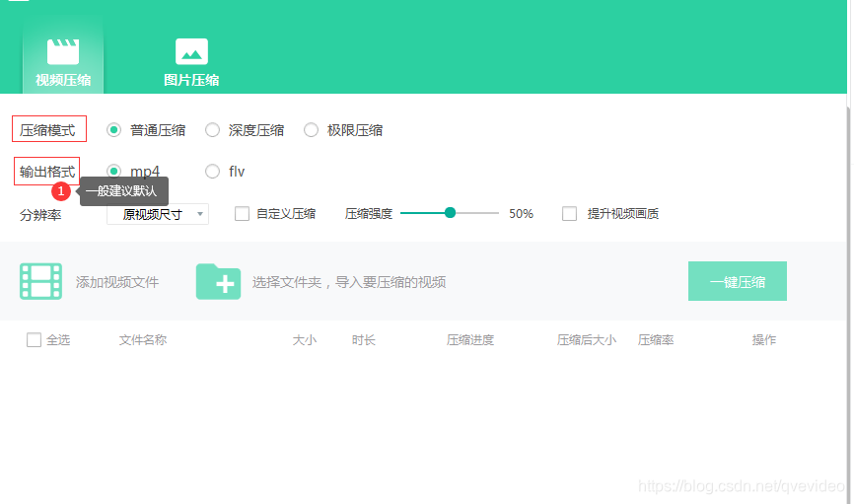This screenshot has width=854, height=504.
Task: Select the 深度压缩 radio button
Action: [212, 130]
